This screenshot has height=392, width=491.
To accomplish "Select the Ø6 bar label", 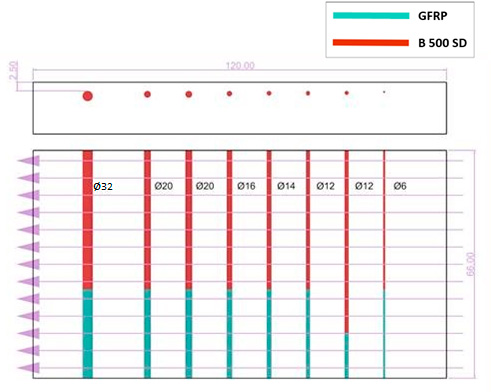I will [x=400, y=186].
